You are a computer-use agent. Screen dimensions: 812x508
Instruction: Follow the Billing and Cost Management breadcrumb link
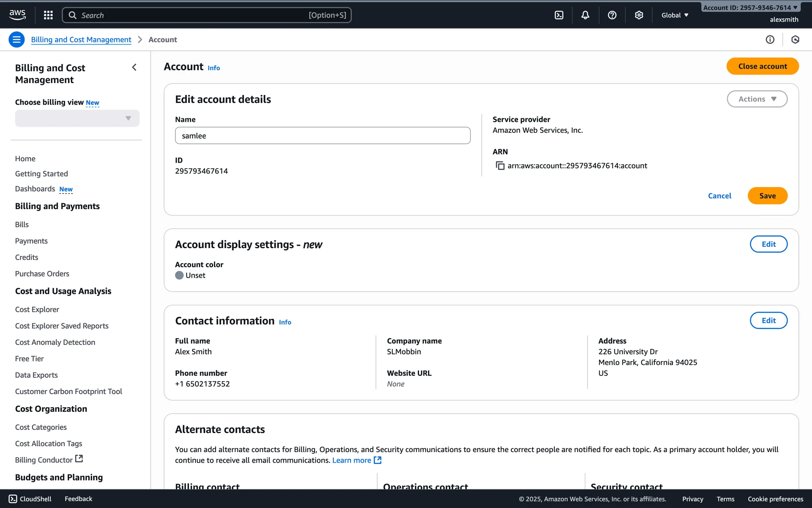tap(81, 39)
